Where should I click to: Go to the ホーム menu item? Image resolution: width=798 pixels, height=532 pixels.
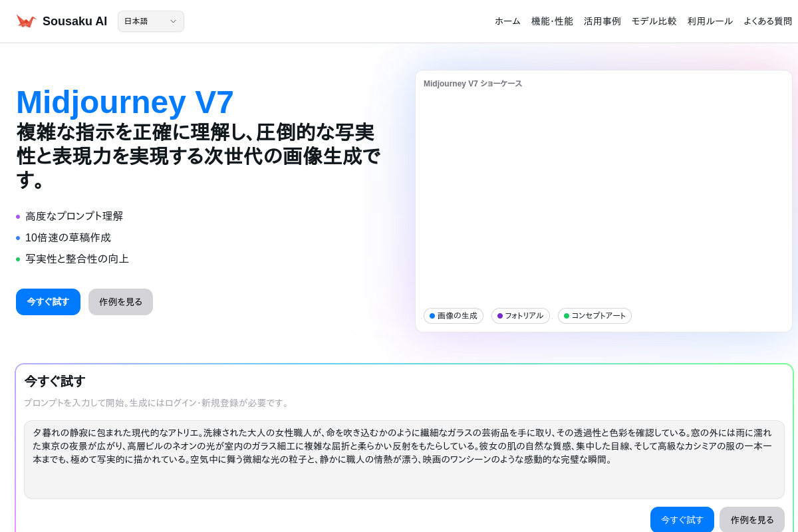click(x=507, y=21)
